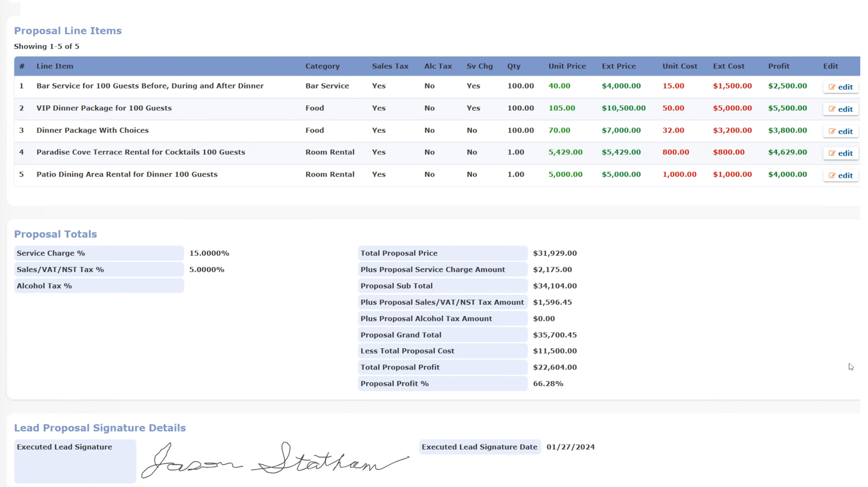Viewport: 868px width, 487px height.
Task: Select the Sales/VAT/NST Tax % field
Action: (99, 269)
